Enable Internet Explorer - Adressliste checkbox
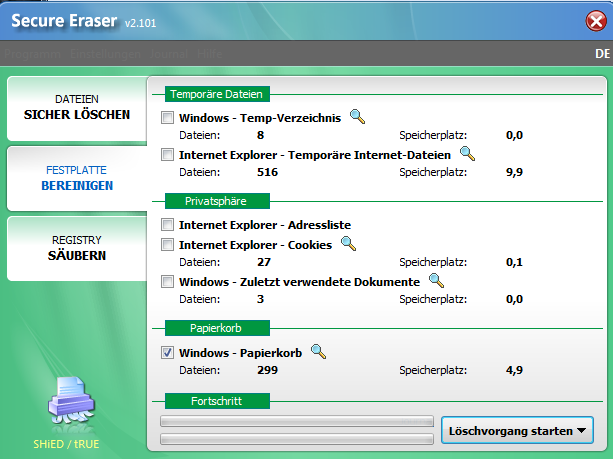Screen dimensions: 613x459 [167, 225]
